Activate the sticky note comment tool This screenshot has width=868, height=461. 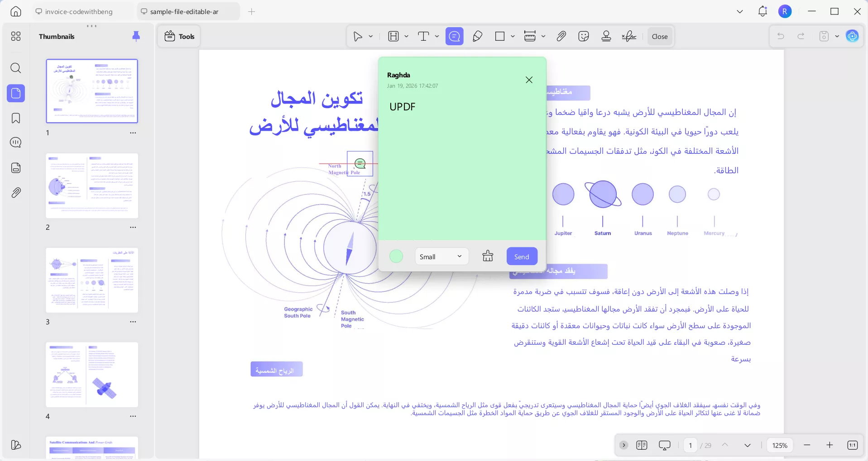point(455,37)
